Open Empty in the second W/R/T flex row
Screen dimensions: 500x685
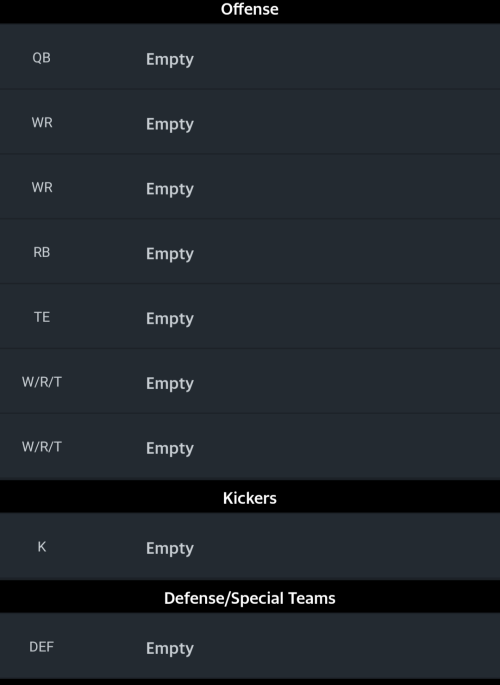pos(169,448)
